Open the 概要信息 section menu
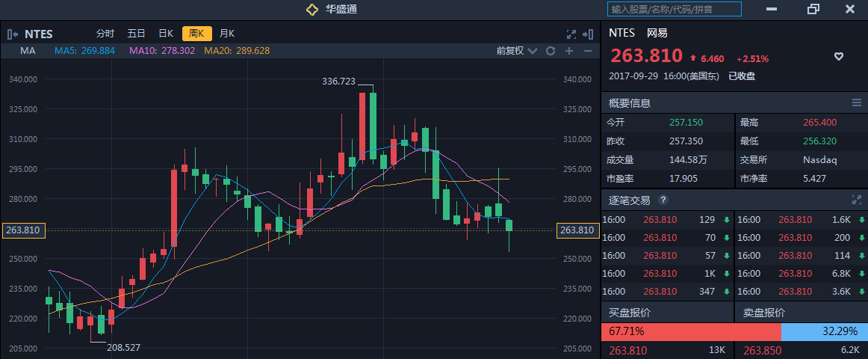Image resolution: width=868 pixels, height=359 pixels. tap(857, 102)
